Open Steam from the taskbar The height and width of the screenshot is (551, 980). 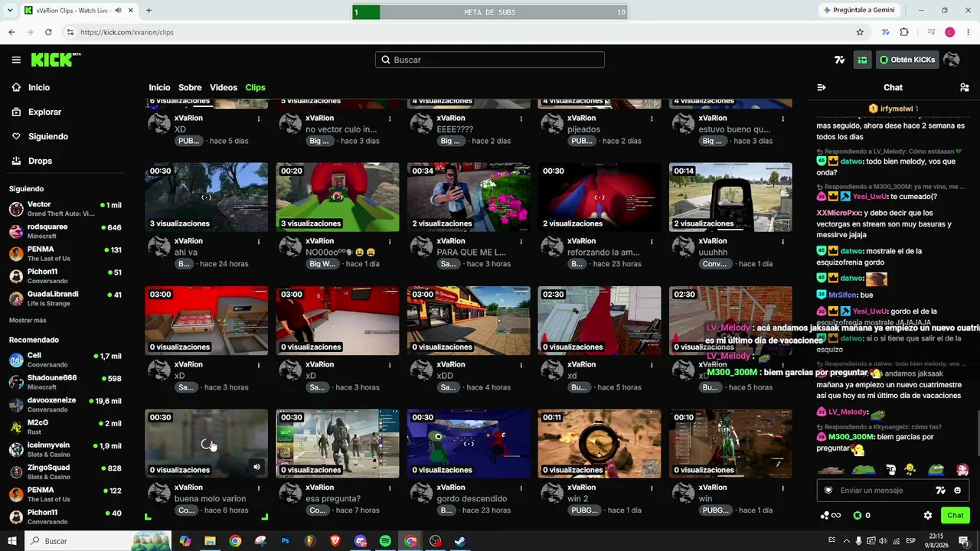(x=460, y=541)
